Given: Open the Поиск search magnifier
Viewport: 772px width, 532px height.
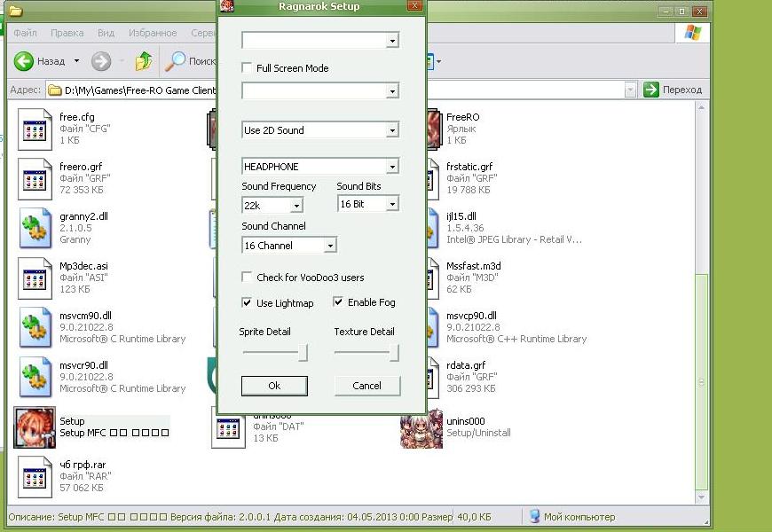Looking at the screenshot, I should (175, 61).
